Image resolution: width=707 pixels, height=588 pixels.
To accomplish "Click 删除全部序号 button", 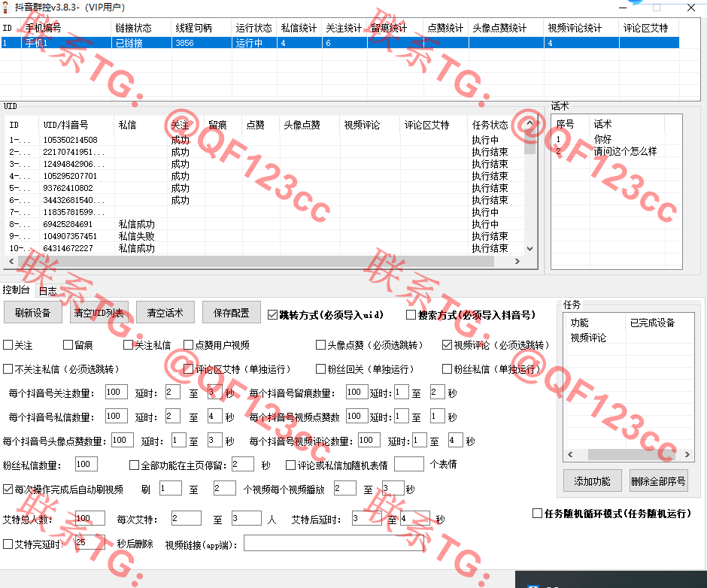I will (x=658, y=480).
